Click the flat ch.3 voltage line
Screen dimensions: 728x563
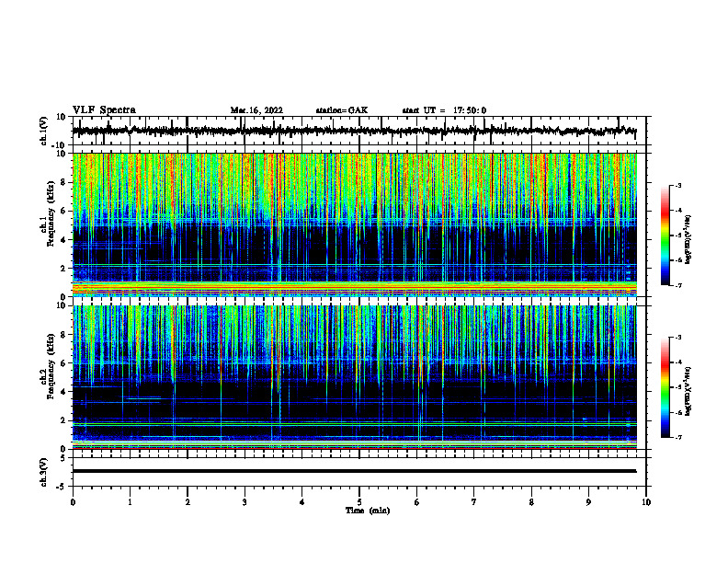coord(354,471)
